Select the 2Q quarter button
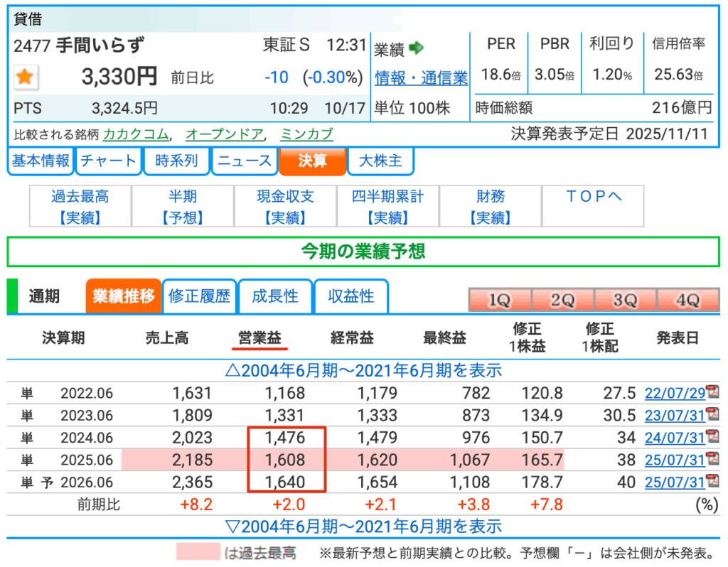728x567 pixels. pyautogui.click(x=562, y=301)
